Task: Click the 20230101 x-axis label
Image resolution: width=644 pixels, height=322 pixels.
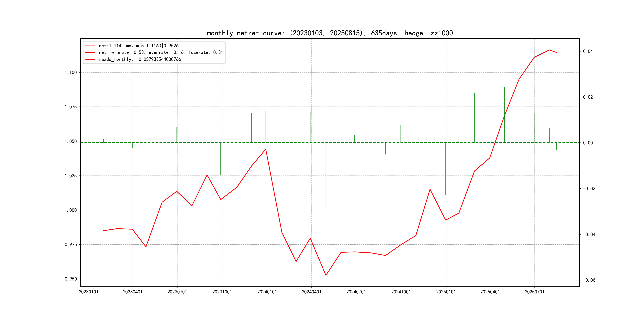Action: click(88, 292)
